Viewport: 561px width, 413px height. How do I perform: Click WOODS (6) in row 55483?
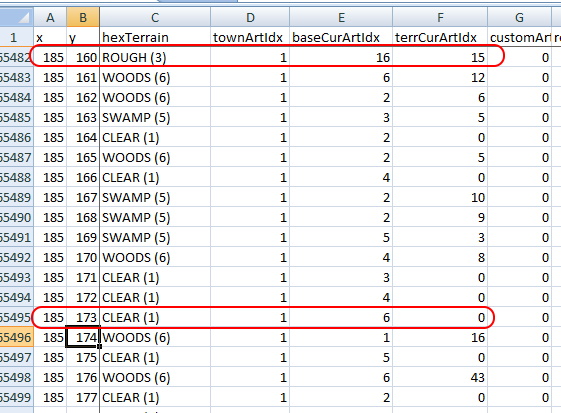coord(155,77)
